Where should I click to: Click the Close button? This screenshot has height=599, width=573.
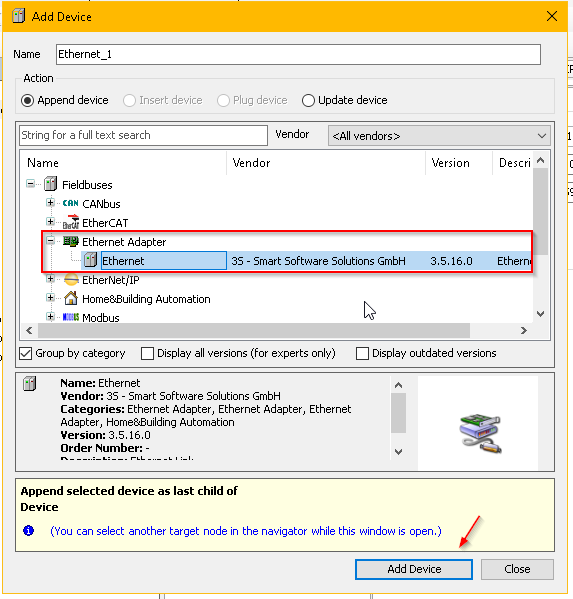coord(517,569)
